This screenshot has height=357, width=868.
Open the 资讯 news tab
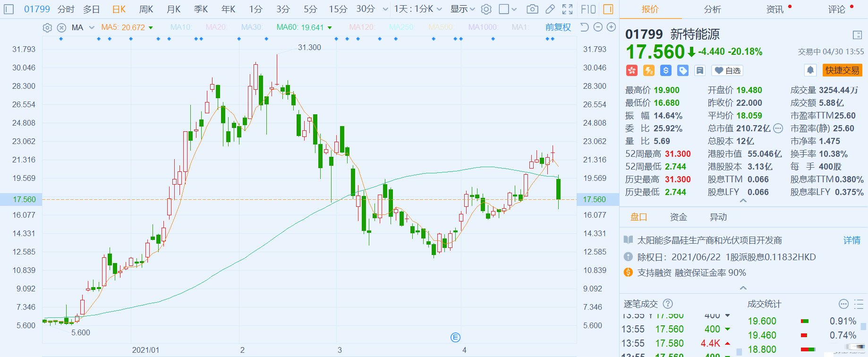(x=775, y=9)
